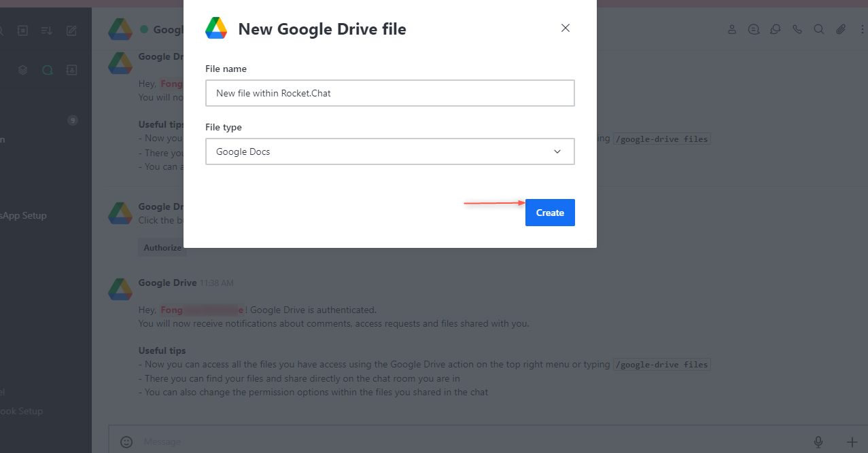Viewport: 868px width, 453px height.
Task: Open the user info icon in room header
Action: (x=732, y=29)
